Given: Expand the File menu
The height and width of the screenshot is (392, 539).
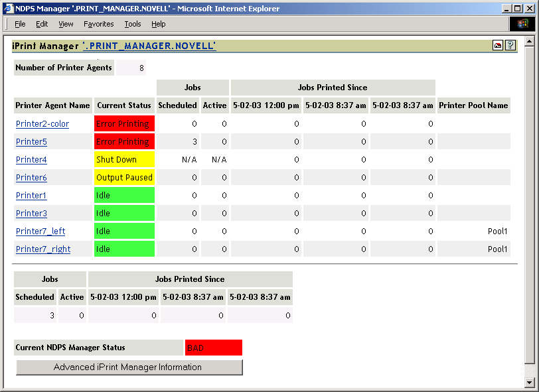Looking at the screenshot, I should (20, 24).
